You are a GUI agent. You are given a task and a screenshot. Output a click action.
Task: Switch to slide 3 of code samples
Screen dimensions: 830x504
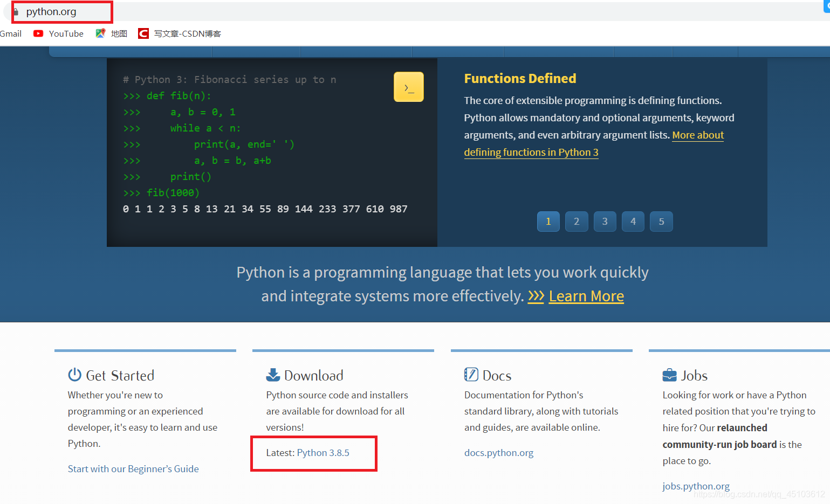[605, 222]
